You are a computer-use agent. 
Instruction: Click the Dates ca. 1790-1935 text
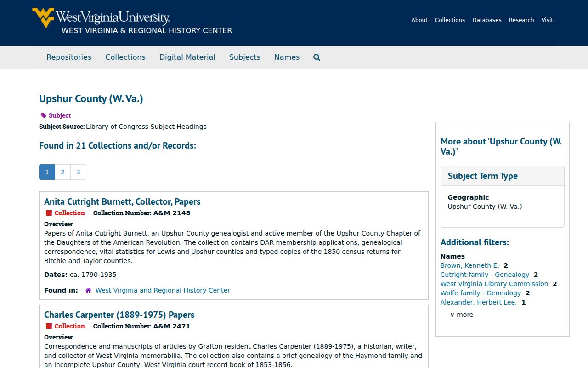pos(80,275)
